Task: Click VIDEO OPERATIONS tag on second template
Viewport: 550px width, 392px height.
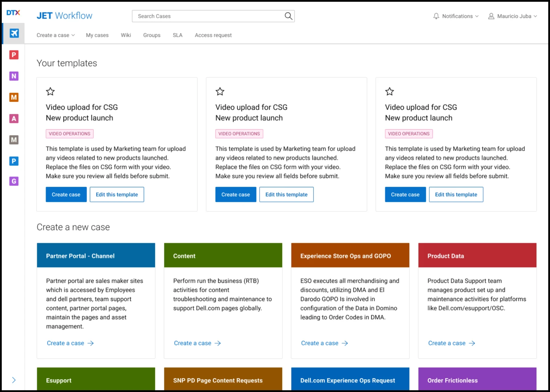Action: click(239, 134)
